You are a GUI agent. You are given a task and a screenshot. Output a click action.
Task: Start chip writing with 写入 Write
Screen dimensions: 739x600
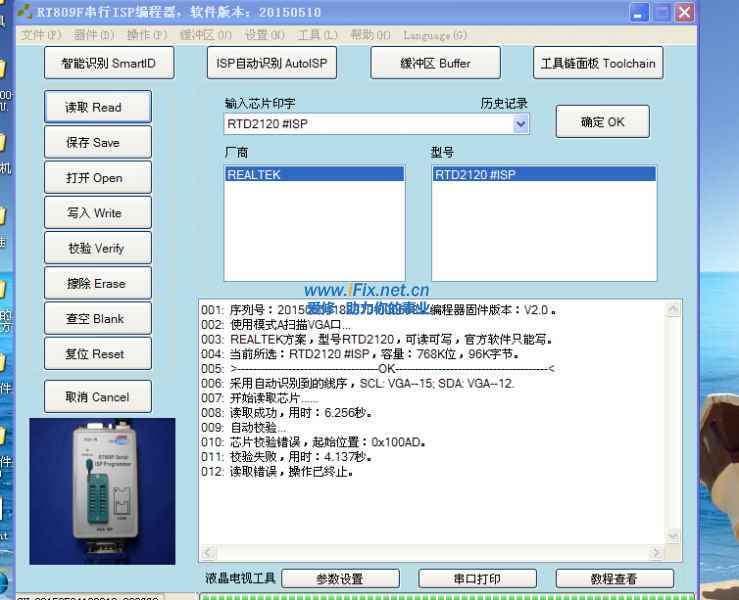[97, 213]
